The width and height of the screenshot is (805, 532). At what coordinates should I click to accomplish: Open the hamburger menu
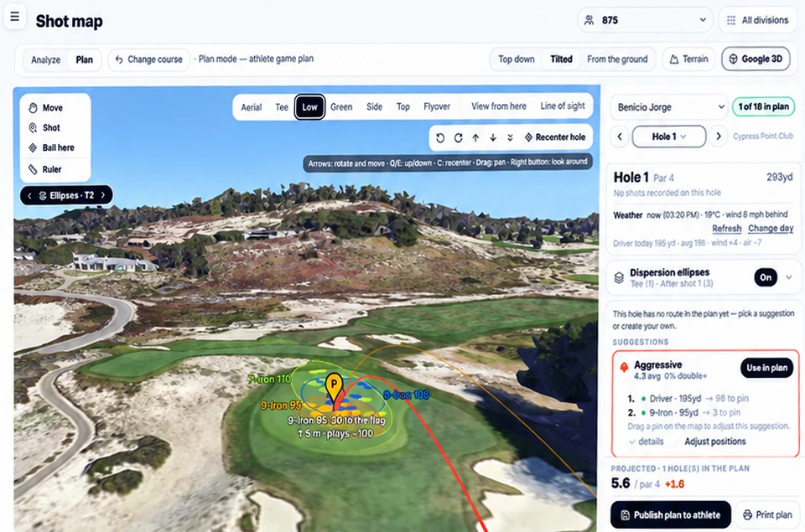tap(15, 17)
